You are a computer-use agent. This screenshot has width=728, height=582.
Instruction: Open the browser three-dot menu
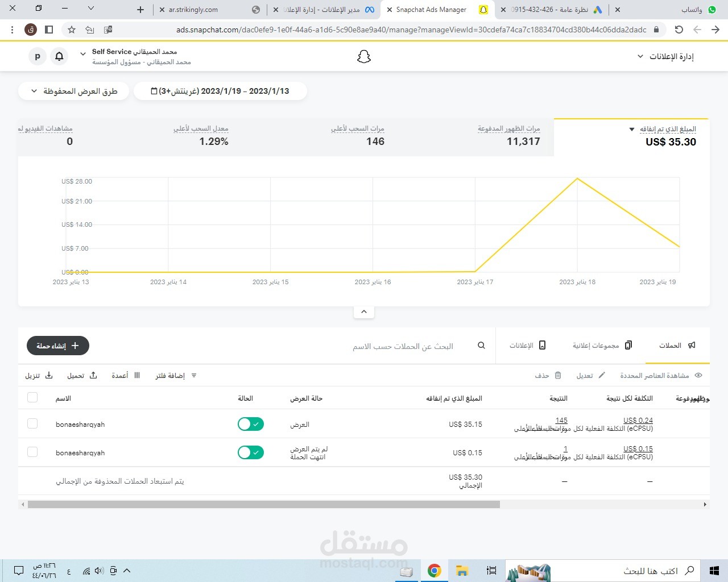(12, 30)
